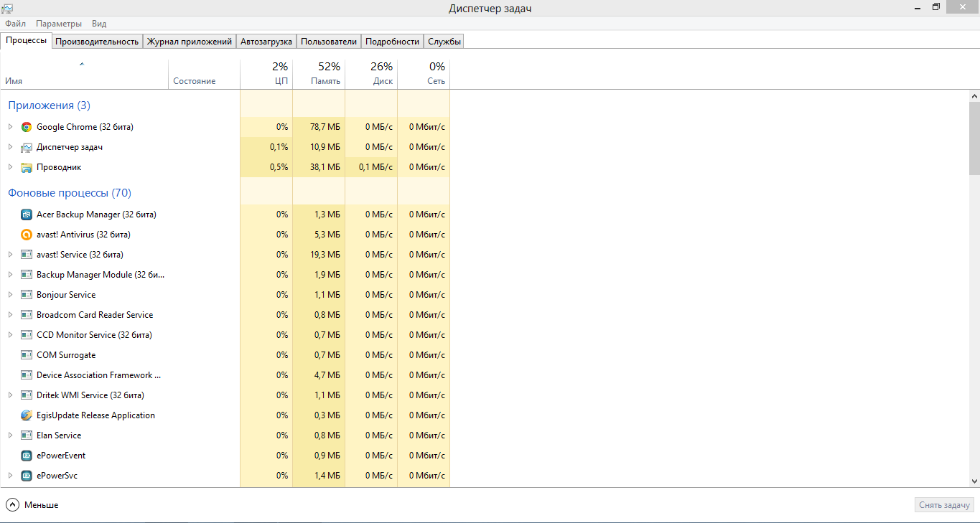Sort by the Имя column header
The height and width of the screenshot is (523, 980).
pos(84,74)
